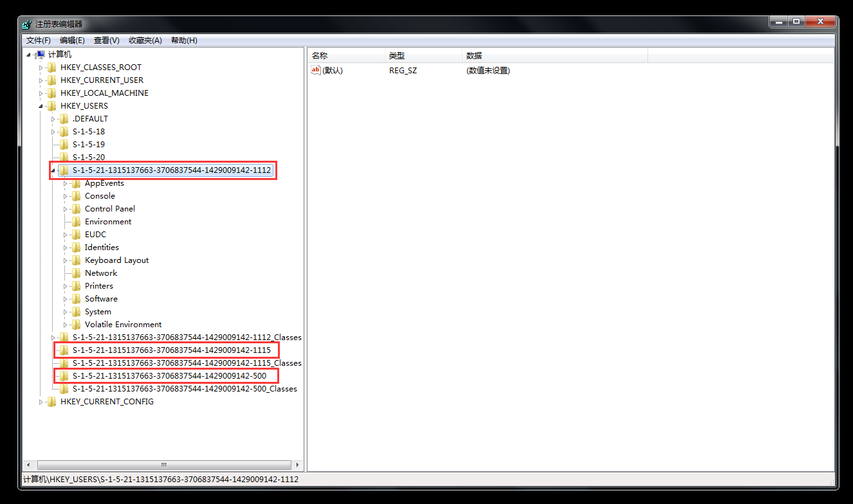
Task: Click the Printers folder icon
Action: 76,286
